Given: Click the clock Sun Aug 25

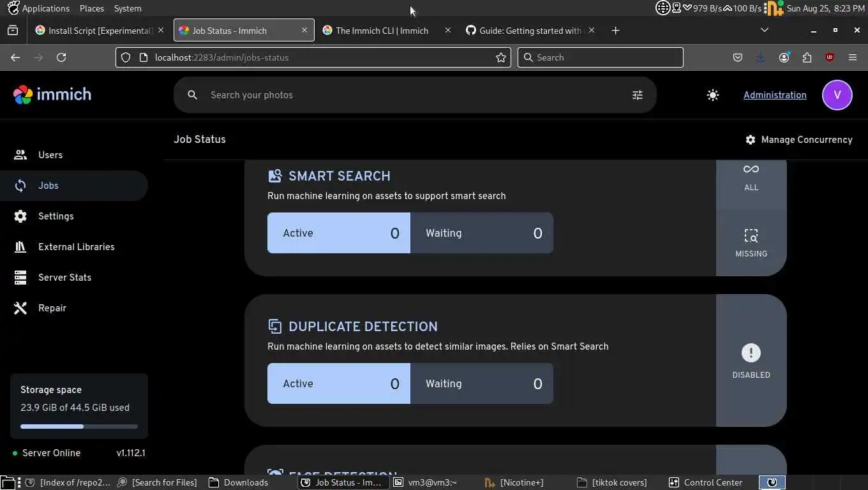Looking at the screenshot, I should [x=826, y=8].
